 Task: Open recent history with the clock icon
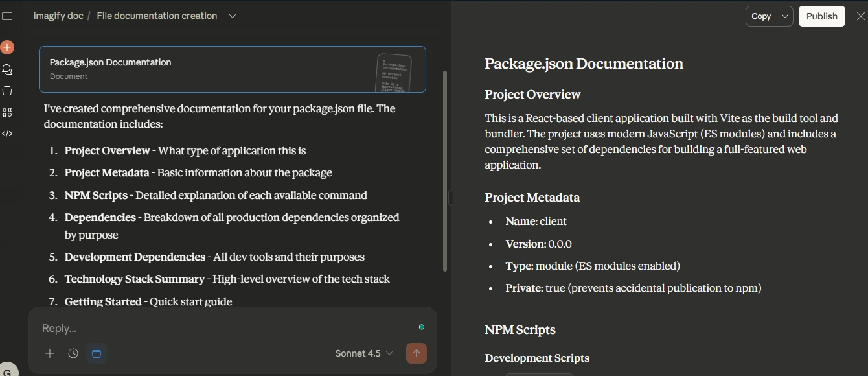73,353
